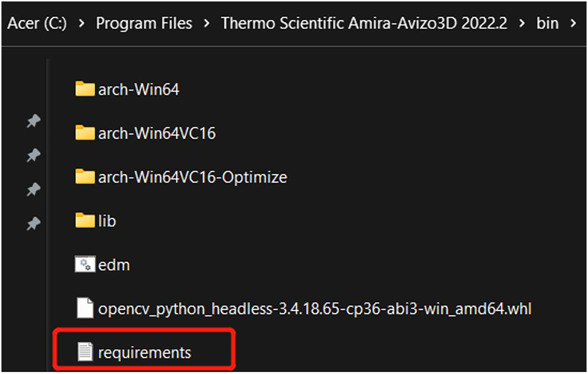Go to Acer (C:) in address bar
The image size is (588, 374).
[37, 23]
